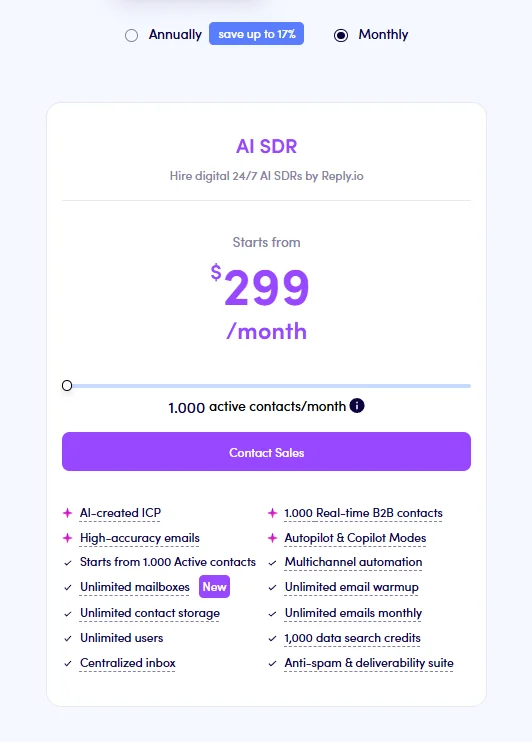
Task: Click the 'save up to 17%' badge
Action: (257, 34)
